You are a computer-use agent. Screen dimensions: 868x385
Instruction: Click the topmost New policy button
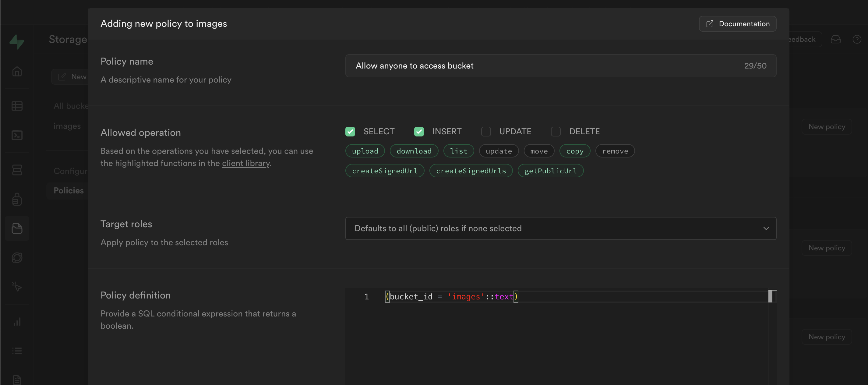[827, 127]
